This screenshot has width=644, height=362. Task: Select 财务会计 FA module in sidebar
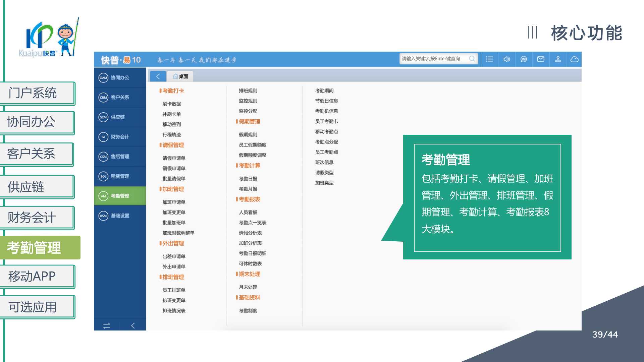(x=120, y=137)
